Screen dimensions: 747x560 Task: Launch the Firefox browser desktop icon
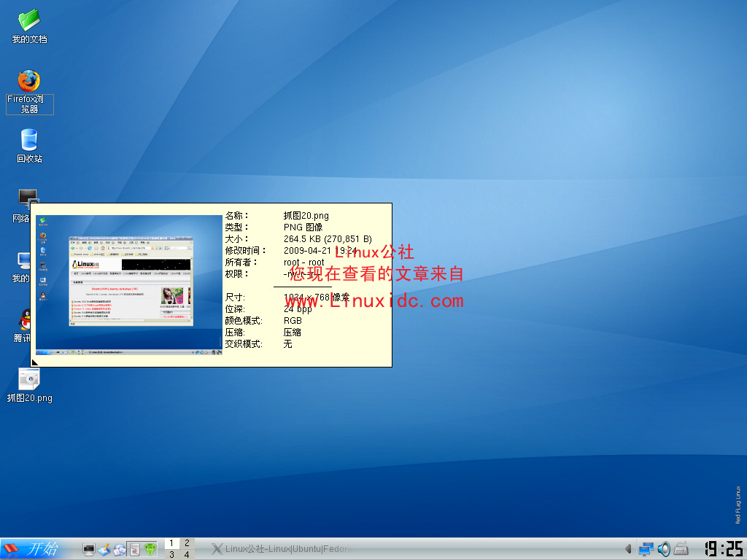(29, 81)
